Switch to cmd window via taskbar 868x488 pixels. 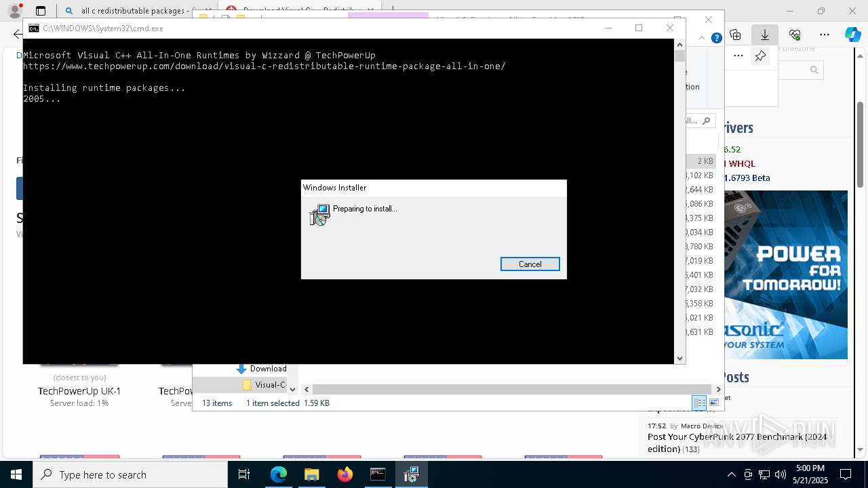(x=378, y=474)
